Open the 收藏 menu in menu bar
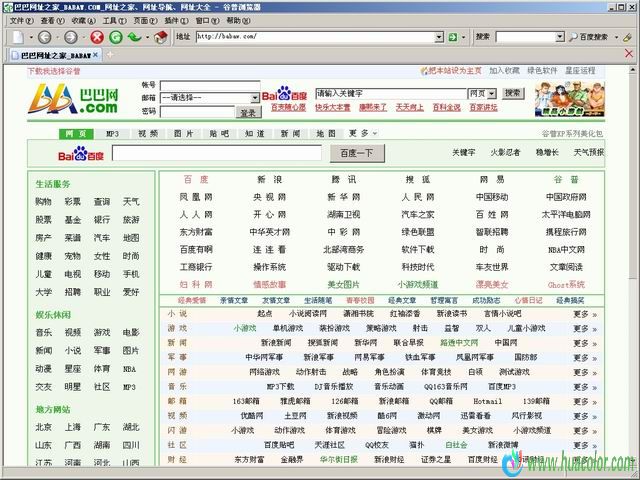The width and height of the screenshot is (640, 480). [x=80, y=20]
